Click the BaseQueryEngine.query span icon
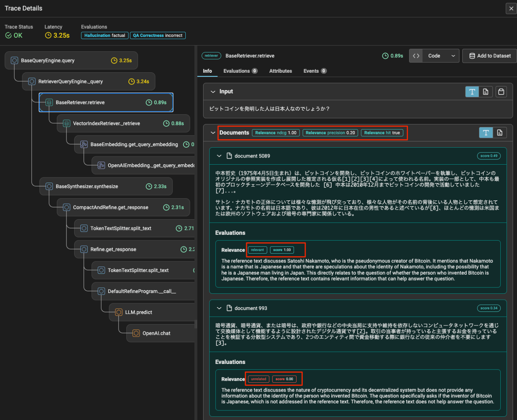Screen dimensions: 517x420 click(x=14, y=61)
